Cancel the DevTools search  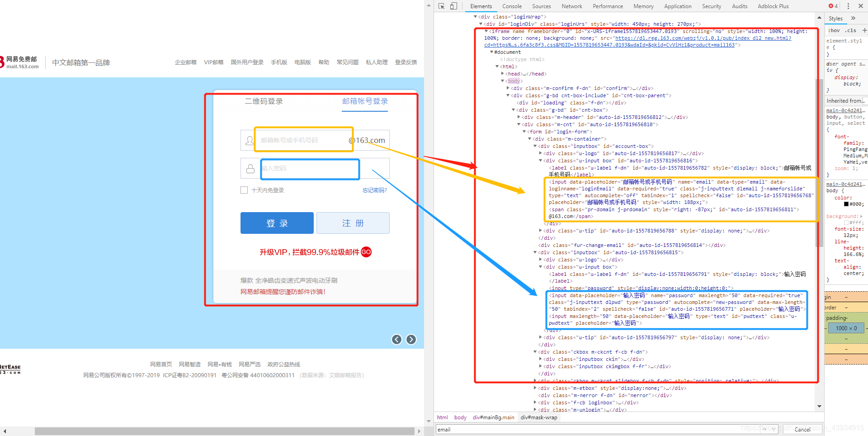(802, 430)
